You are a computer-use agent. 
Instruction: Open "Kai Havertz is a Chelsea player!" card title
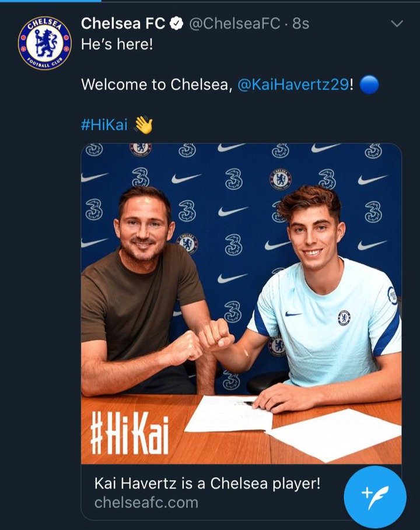coord(207,483)
